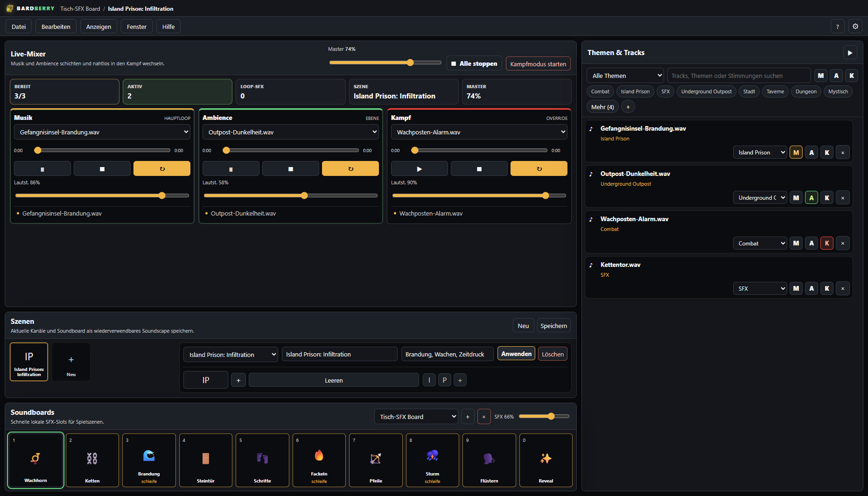Open the Ambience track selection dropdown
The image size is (868, 496).
coord(291,132)
